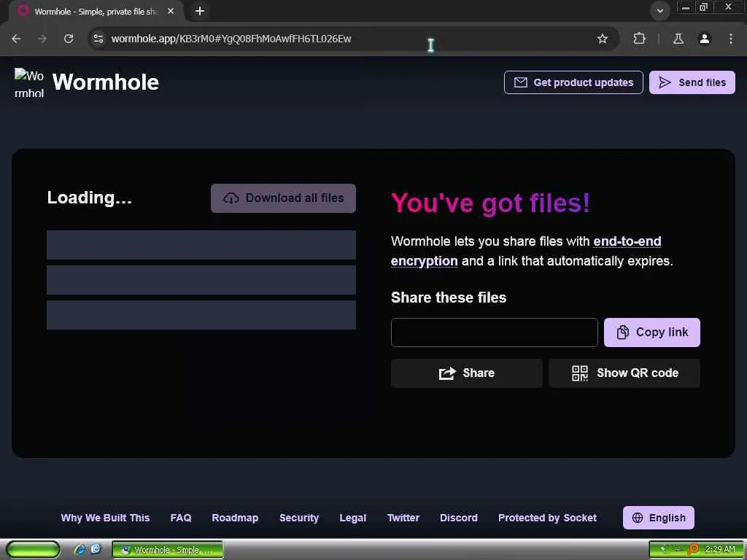Open site information icon in address bar
This screenshot has height=560, width=747.
(x=98, y=39)
